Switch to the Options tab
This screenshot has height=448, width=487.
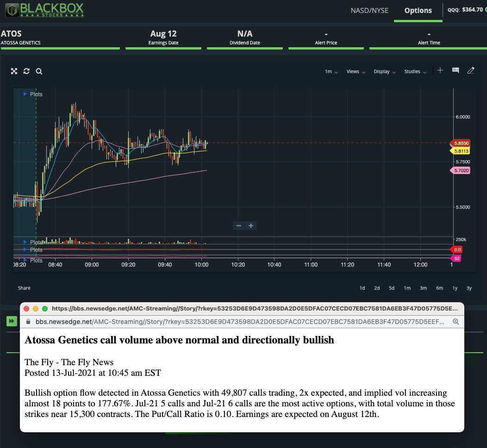coord(418,11)
